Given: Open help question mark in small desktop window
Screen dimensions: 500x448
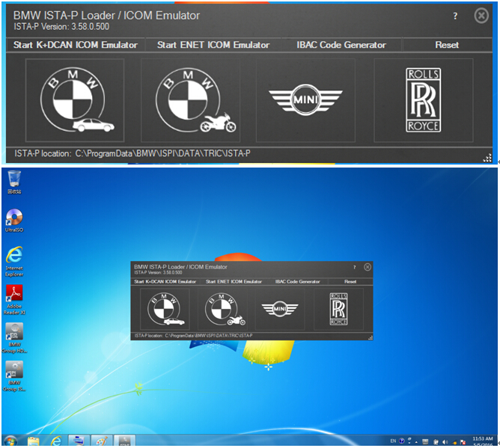Looking at the screenshot, I should (354, 267).
